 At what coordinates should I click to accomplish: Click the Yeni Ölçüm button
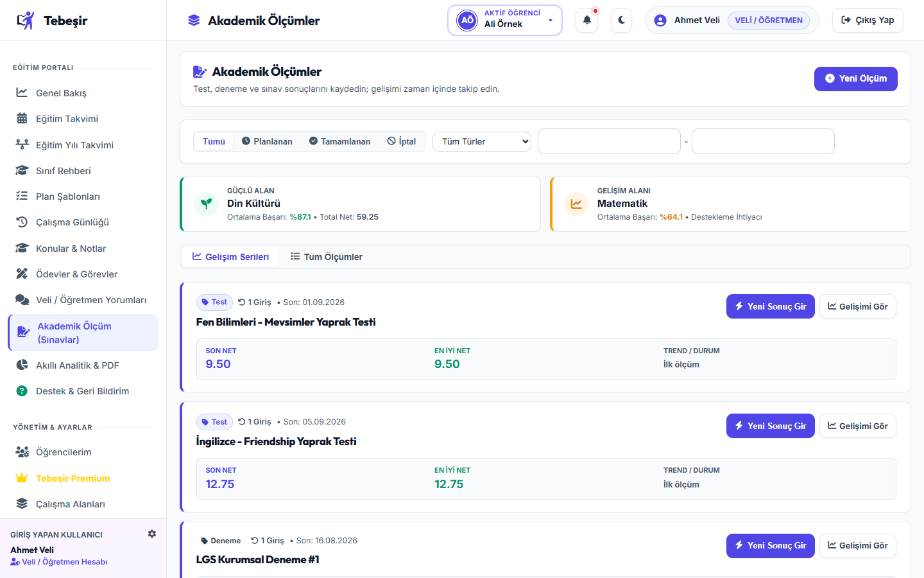[856, 78]
